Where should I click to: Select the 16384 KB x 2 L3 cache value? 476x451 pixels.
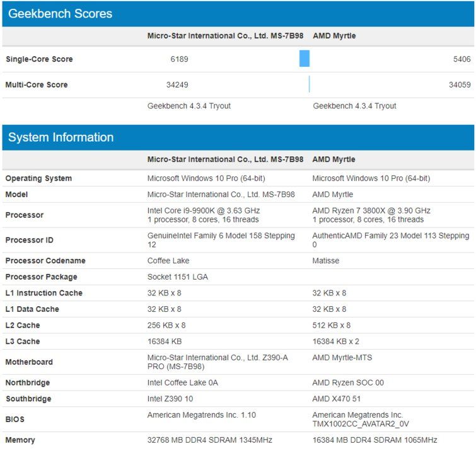(336, 341)
